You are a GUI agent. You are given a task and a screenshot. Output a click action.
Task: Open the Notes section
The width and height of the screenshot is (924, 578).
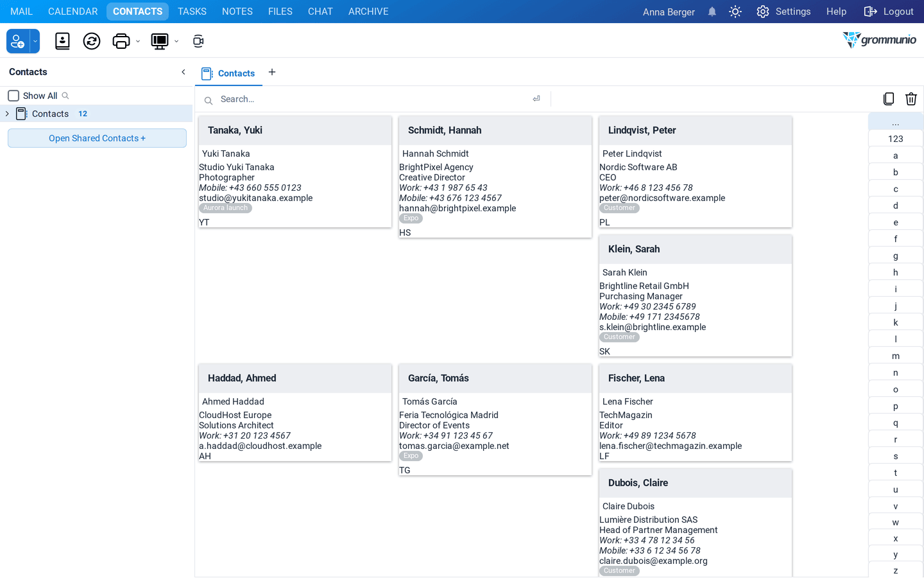point(237,12)
